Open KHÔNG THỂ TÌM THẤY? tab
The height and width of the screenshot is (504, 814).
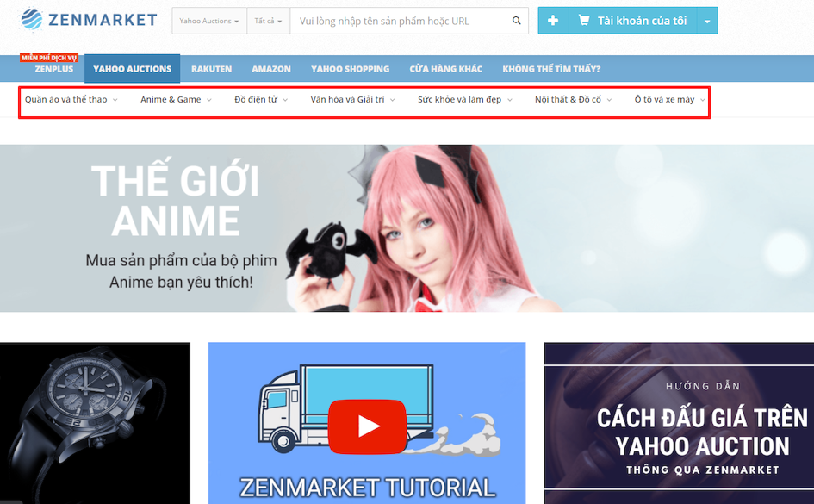pyautogui.click(x=551, y=69)
